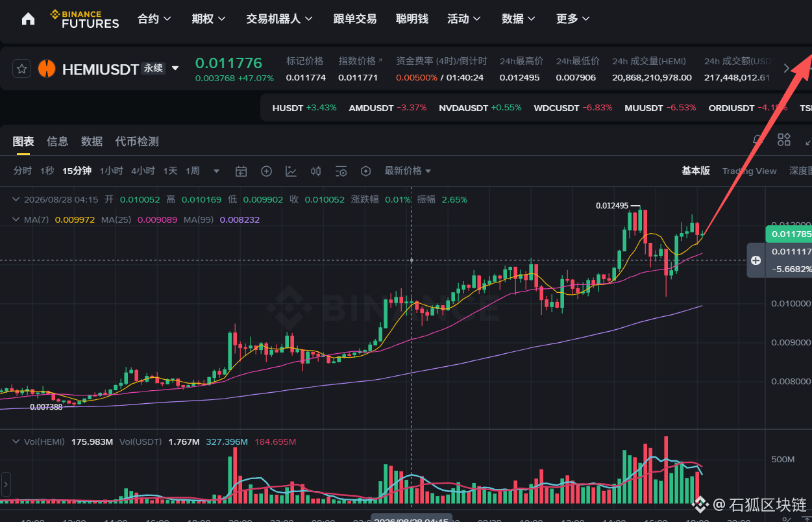Click the 永续 perpetual contract tag
Viewport: 812px width, 522px height.
tap(153, 68)
